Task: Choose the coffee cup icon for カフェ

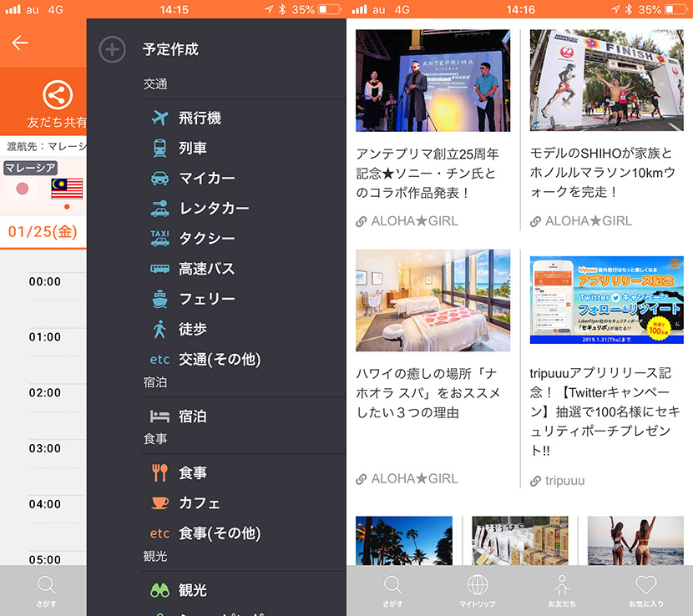Action: 159,503
